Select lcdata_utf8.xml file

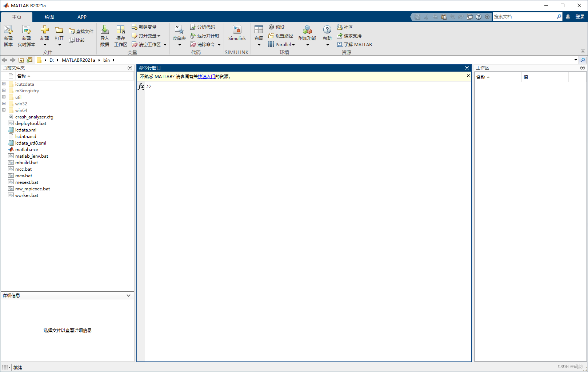click(31, 143)
